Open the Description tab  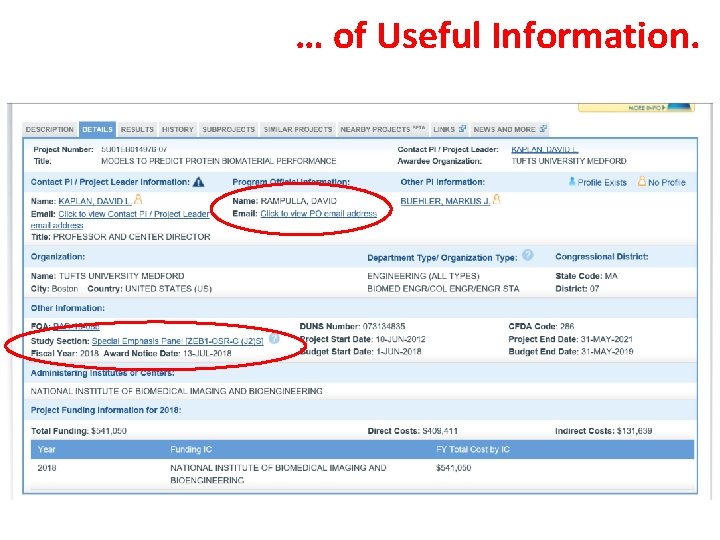point(50,129)
